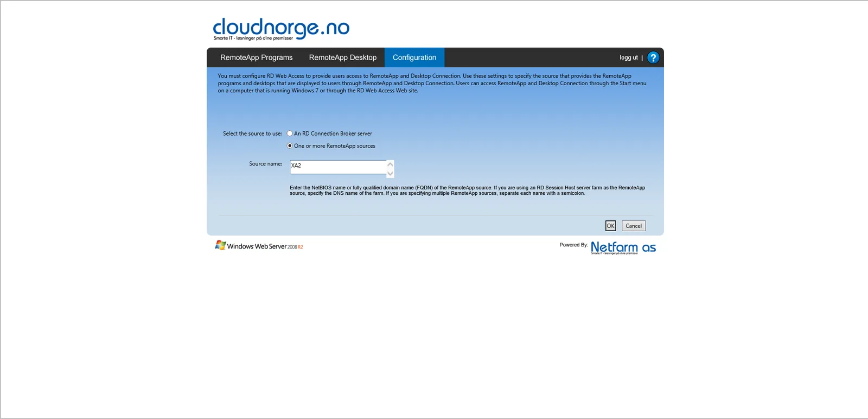
Task: Click the cloudnorge.no logo
Action: click(x=281, y=29)
